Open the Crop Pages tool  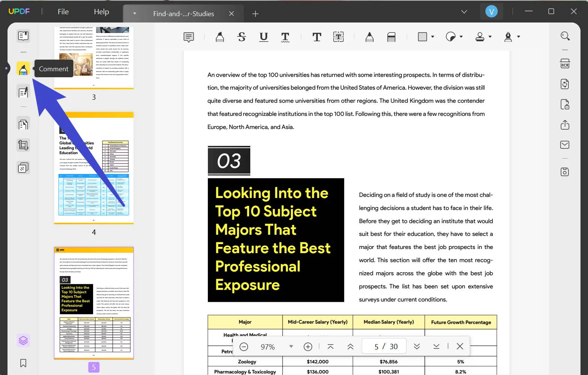point(23,145)
